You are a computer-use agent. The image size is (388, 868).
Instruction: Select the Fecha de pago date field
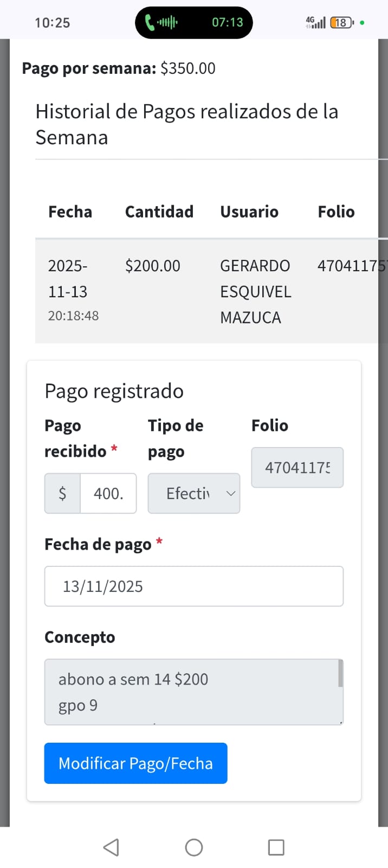click(193, 586)
